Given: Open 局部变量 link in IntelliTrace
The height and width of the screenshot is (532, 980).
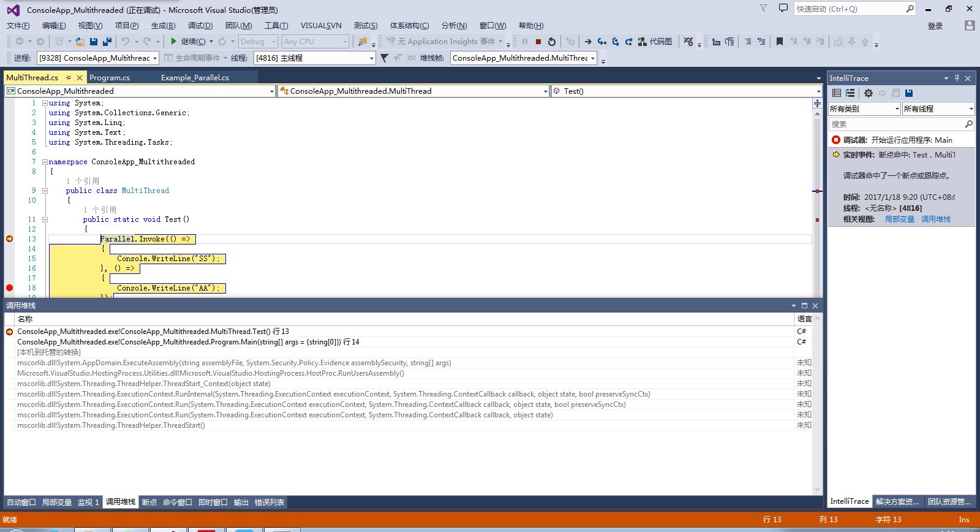Looking at the screenshot, I should tap(899, 219).
